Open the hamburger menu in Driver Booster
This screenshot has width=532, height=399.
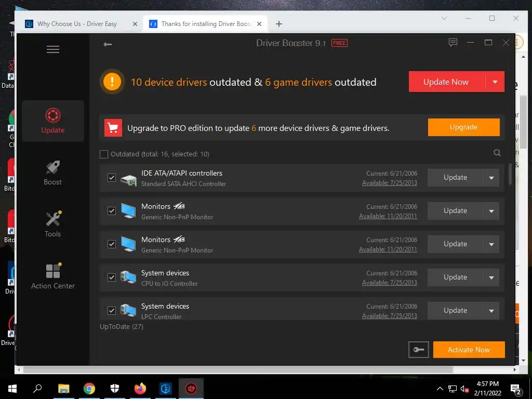pos(53,49)
